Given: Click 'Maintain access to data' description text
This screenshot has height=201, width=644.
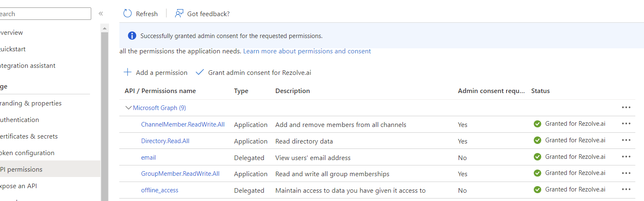Looking at the screenshot, I should pyautogui.click(x=350, y=190).
